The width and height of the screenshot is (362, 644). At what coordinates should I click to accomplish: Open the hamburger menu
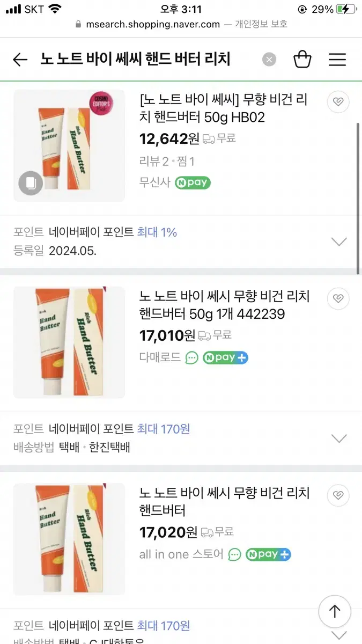click(x=337, y=60)
